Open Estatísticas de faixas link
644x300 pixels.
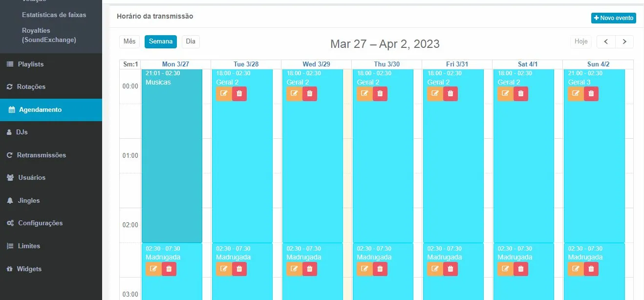click(x=54, y=15)
